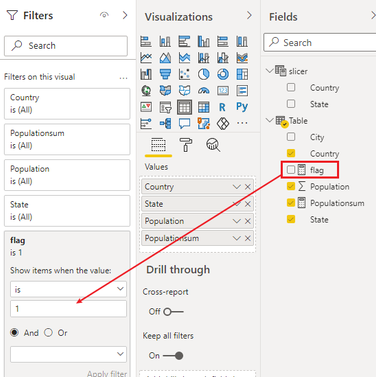Switch to the Analytics magnifier tab
Viewport: 376px width, 377px height.
(213, 145)
